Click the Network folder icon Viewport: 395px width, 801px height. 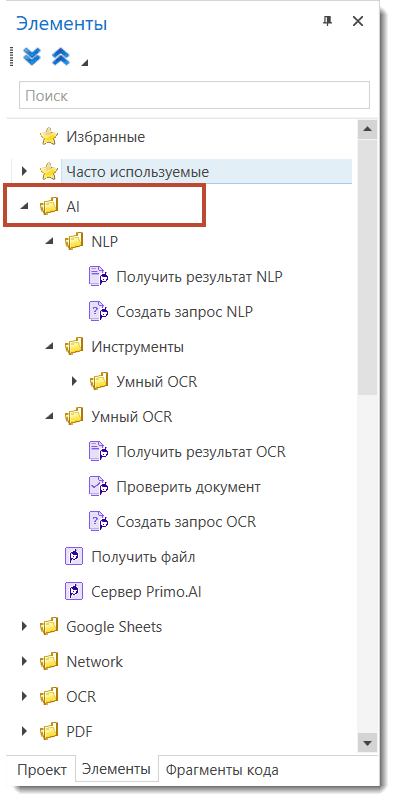tap(49, 661)
